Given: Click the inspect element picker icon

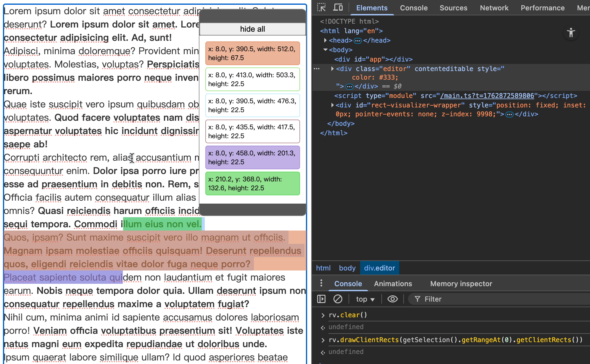Looking at the screenshot, I should [x=321, y=7].
